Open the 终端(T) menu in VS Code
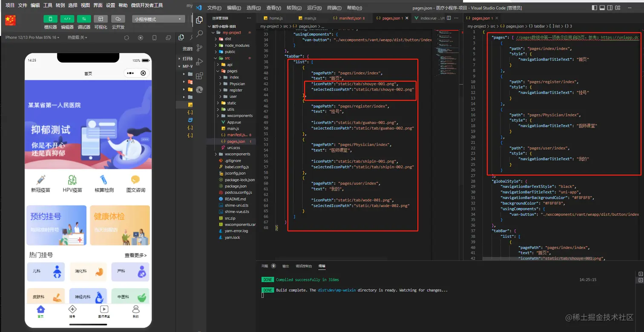Viewport: 644px width, 332px height. point(333,8)
